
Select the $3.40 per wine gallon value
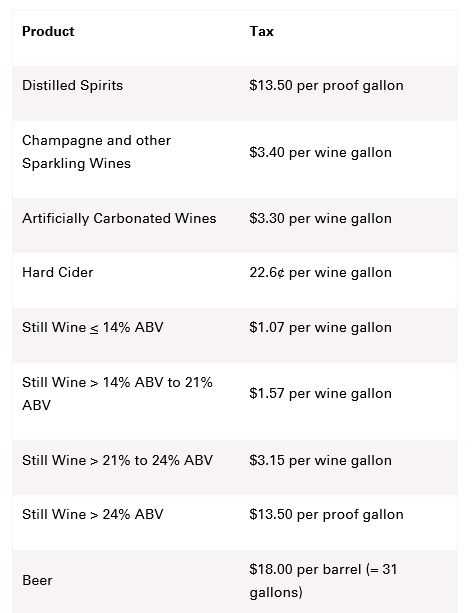320,152
